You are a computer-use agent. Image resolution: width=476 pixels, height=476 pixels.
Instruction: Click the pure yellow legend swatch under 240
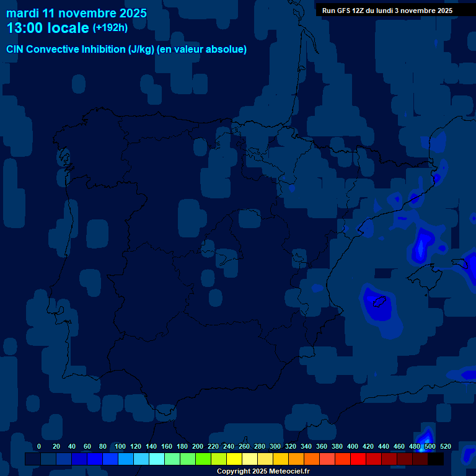234,459
